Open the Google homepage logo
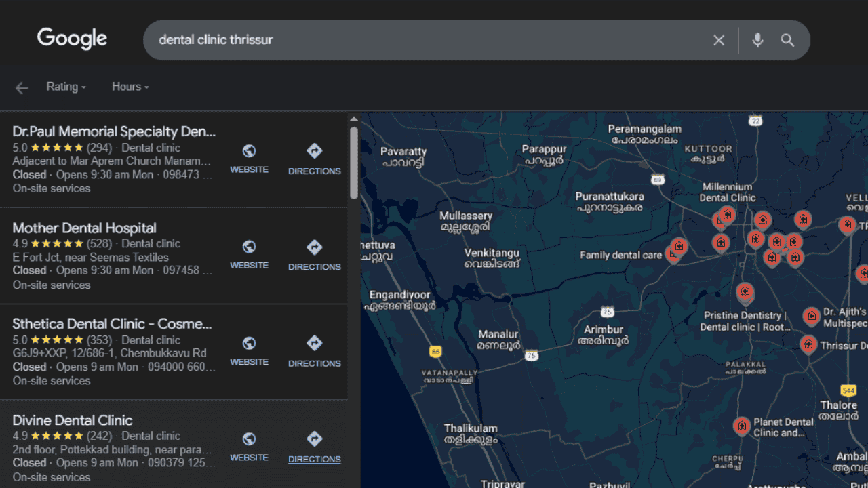 point(72,39)
